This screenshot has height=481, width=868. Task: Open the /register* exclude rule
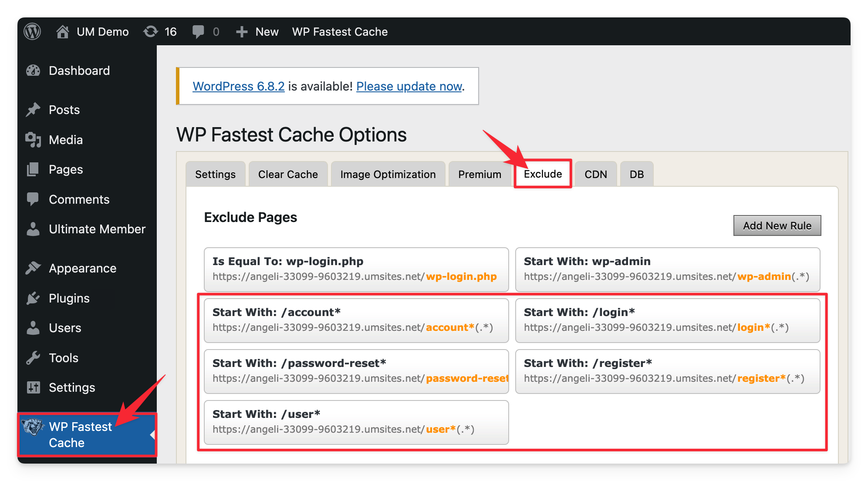(668, 371)
